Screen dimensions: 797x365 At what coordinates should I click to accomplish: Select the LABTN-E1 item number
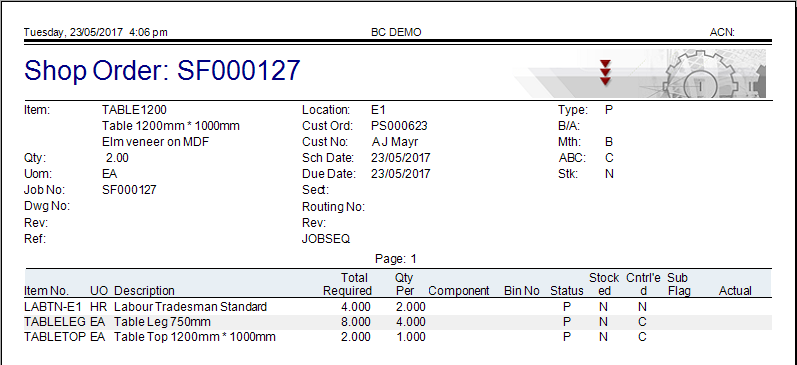53,307
